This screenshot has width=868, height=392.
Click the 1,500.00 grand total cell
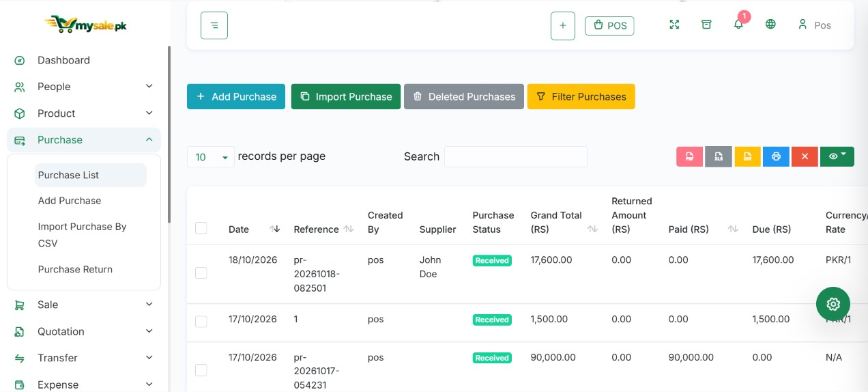click(x=549, y=319)
